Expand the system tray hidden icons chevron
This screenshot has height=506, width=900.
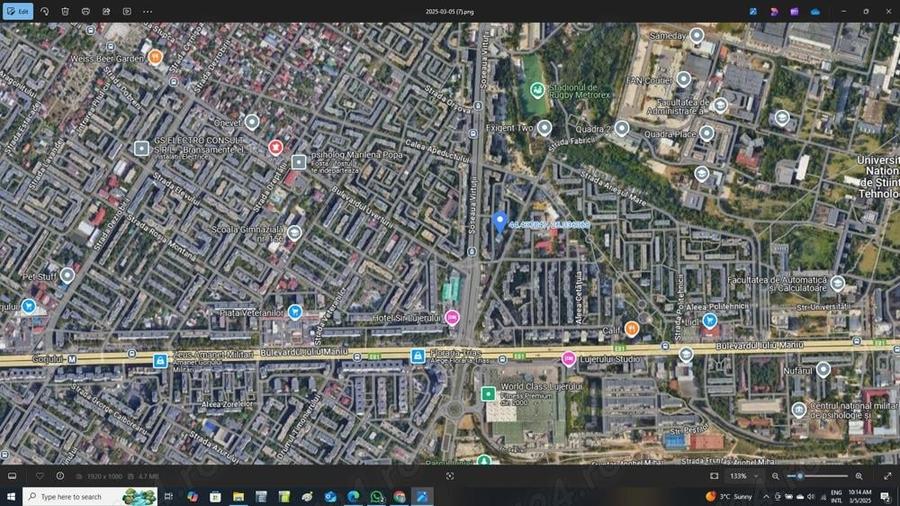[x=766, y=496]
